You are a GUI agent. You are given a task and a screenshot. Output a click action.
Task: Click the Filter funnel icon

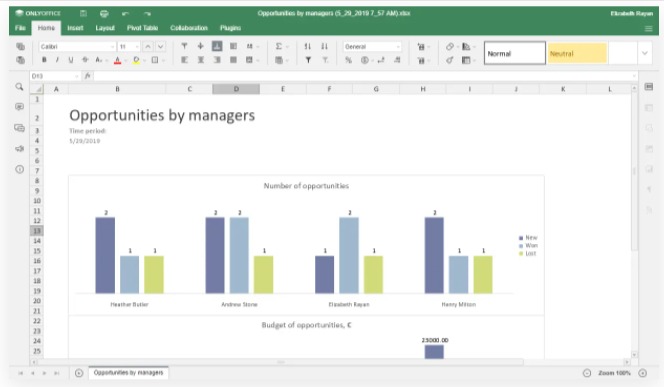click(308, 60)
